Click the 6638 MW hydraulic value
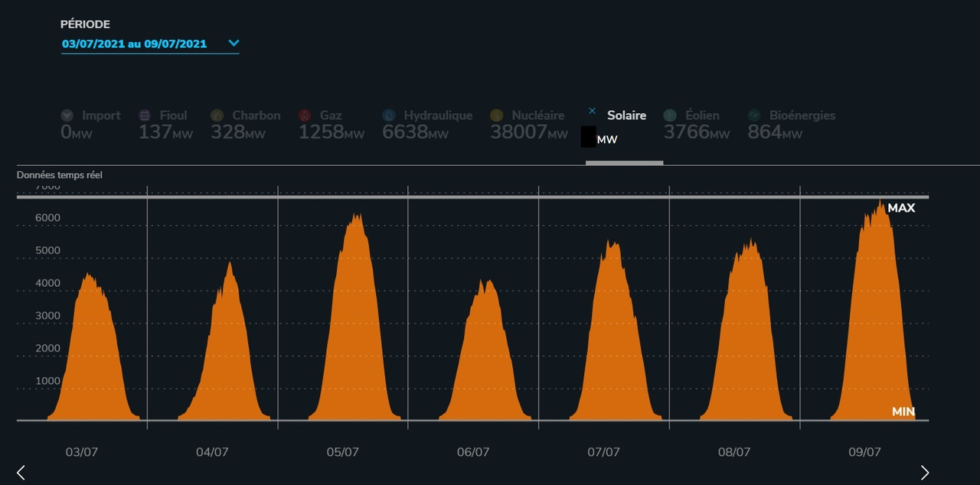Viewport: 980px width, 485px height. click(x=415, y=132)
